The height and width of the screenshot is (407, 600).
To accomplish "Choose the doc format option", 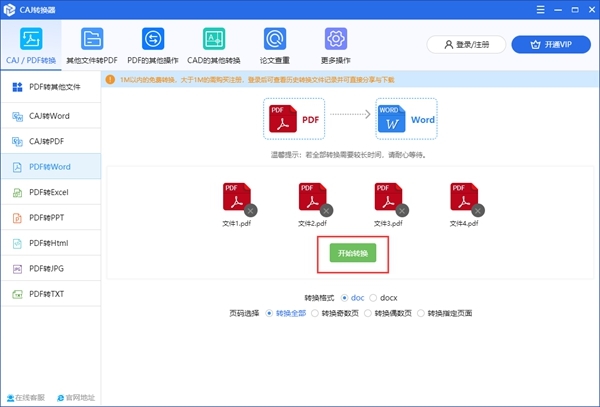I will 346,297.
